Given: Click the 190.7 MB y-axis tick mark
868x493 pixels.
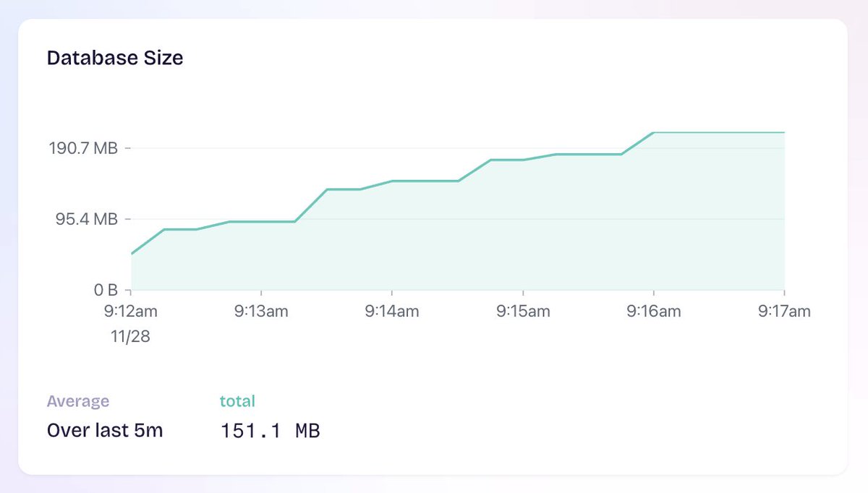Looking at the screenshot, I should pos(127,147).
